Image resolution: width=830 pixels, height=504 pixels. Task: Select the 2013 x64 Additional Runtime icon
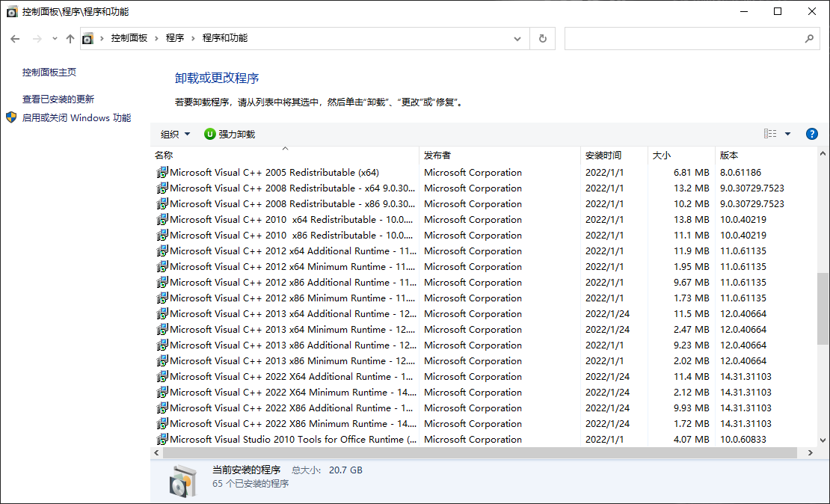[x=162, y=314]
